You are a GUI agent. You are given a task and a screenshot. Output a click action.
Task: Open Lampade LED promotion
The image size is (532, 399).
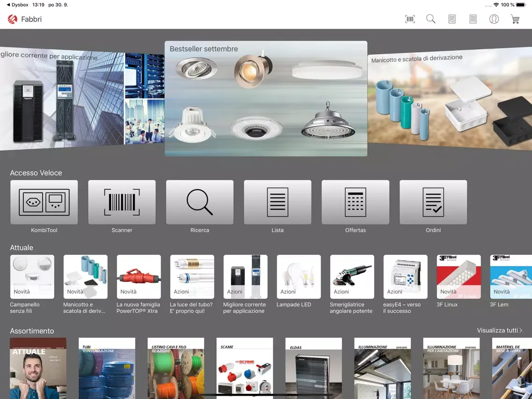tap(299, 277)
